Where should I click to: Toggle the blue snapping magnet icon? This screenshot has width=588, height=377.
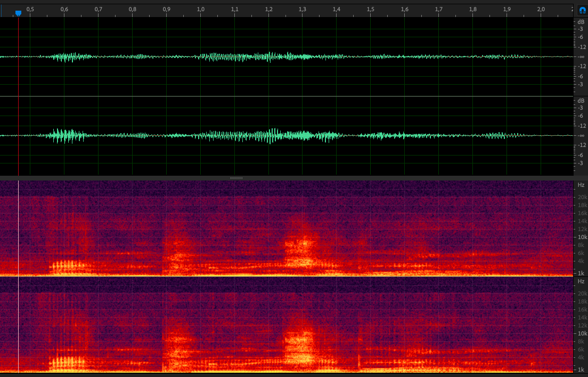tap(582, 10)
